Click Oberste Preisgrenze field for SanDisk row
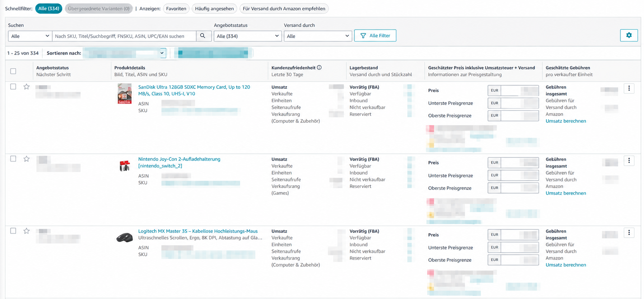 (x=520, y=116)
